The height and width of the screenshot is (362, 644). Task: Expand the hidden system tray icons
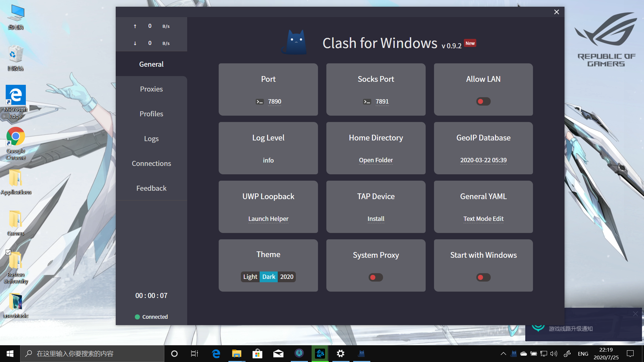point(503,354)
